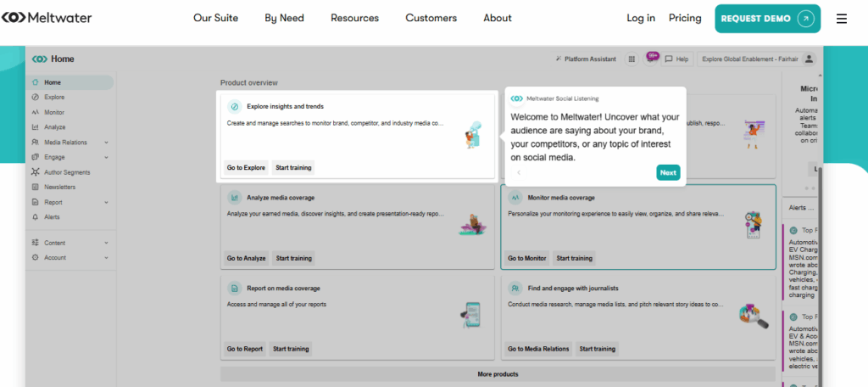
Task: Click the Product overview heading
Action: point(249,82)
